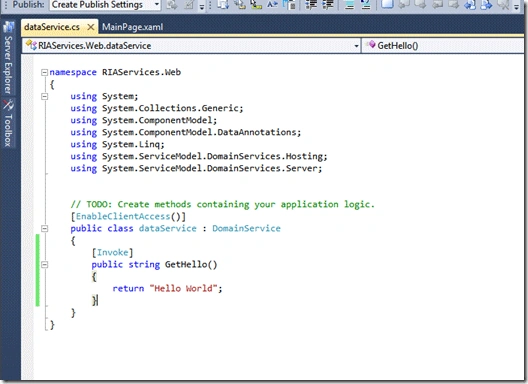This screenshot has height=384, width=528.
Task: Move to previous bookmark in document icon
Action: point(470,5)
